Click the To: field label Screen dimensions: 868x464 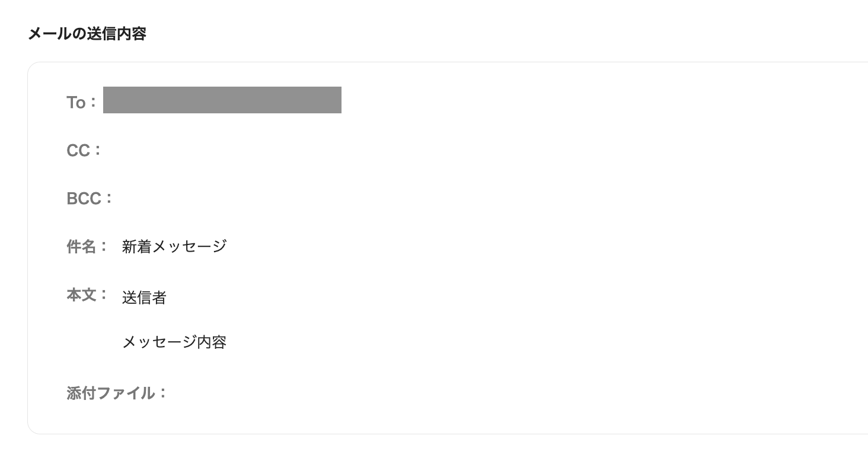tap(81, 102)
